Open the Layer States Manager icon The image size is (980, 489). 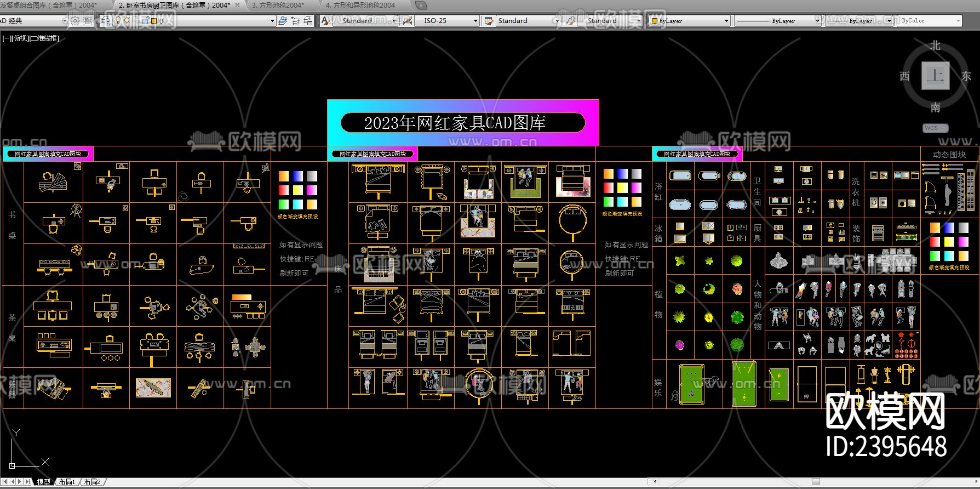308,21
